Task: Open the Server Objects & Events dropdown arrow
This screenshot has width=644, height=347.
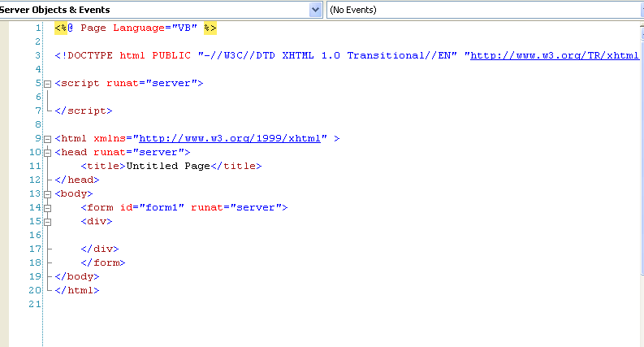Action: [x=315, y=10]
